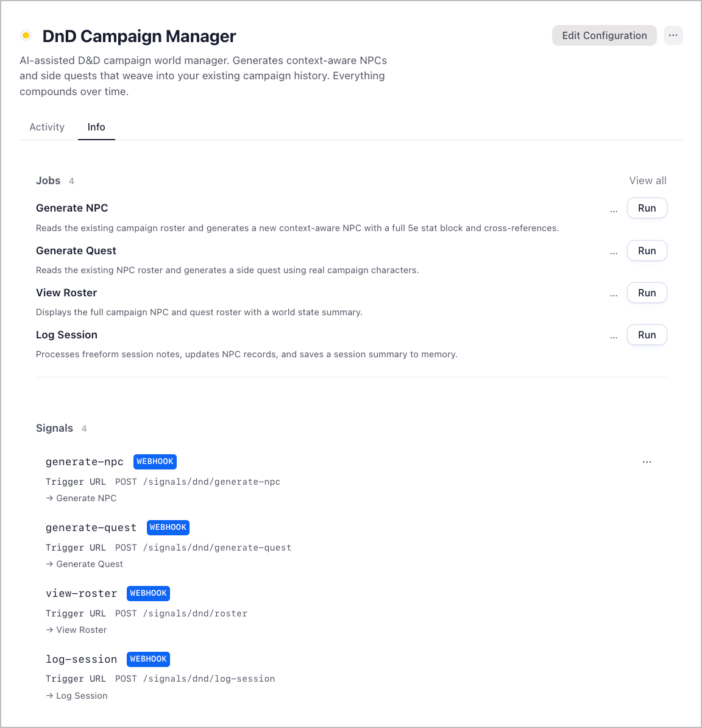
Task: Click the view-roster signal name
Action: [81, 593]
